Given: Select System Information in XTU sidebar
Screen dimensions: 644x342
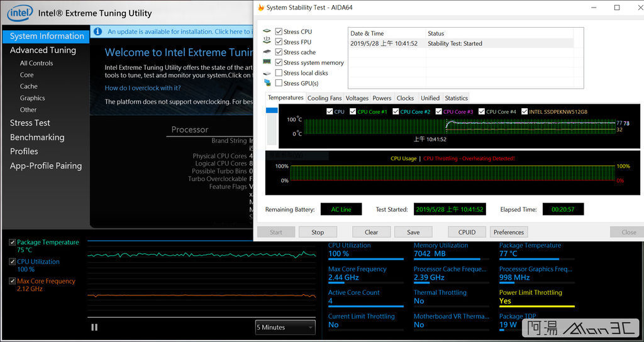Looking at the screenshot, I should pyautogui.click(x=46, y=36).
